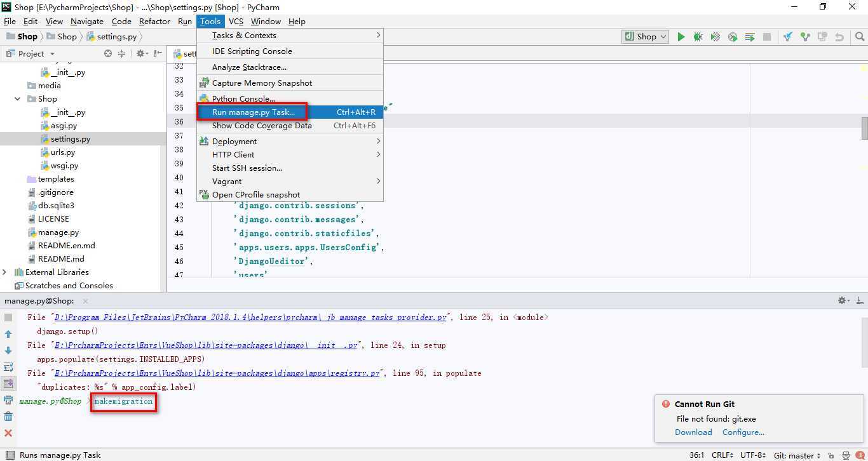Change UTF-8 encoding in status bar
The image size is (868, 461).
point(754,455)
